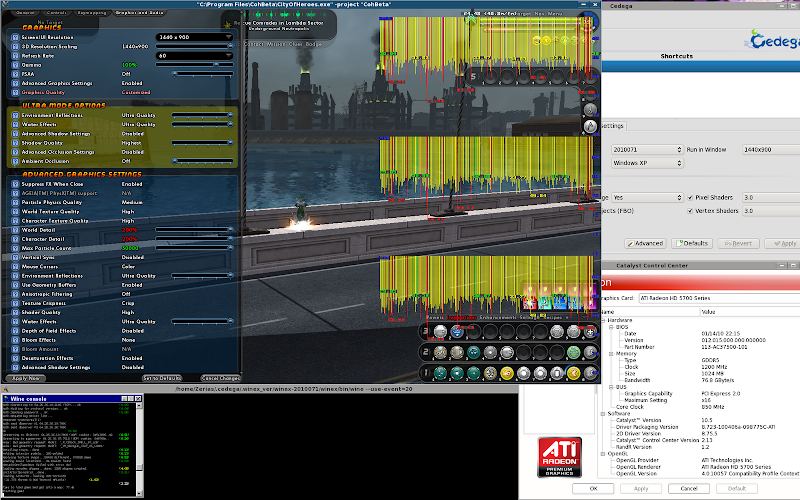Click the Advanced button in Cedega
The width and height of the screenshot is (800, 500).
(645, 243)
